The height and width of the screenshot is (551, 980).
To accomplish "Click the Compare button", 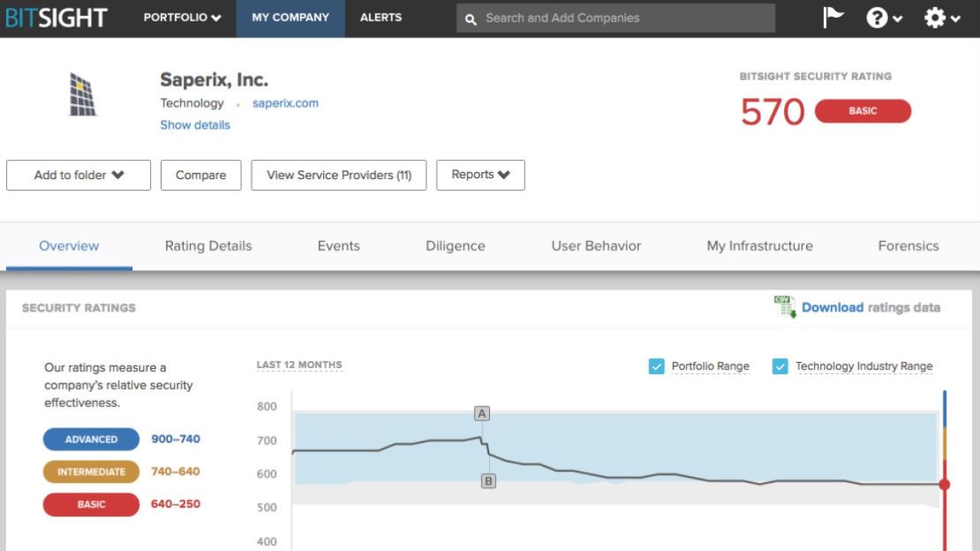I will click(x=201, y=174).
